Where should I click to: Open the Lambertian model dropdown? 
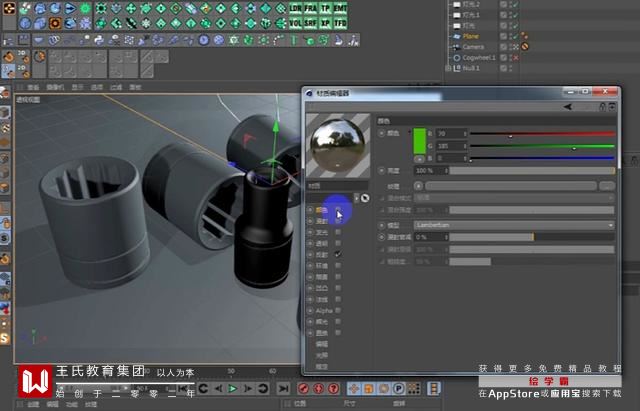514,225
